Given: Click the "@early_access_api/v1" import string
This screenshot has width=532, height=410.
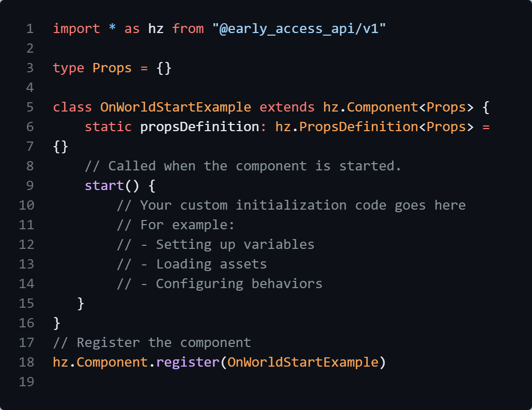Looking at the screenshot, I should coord(299,28).
